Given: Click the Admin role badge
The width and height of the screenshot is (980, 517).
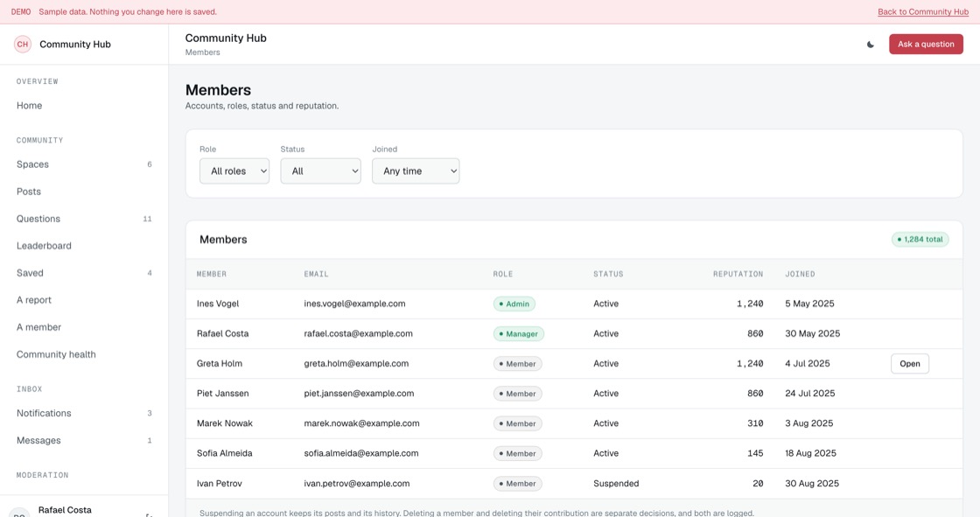Looking at the screenshot, I should point(514,304).
